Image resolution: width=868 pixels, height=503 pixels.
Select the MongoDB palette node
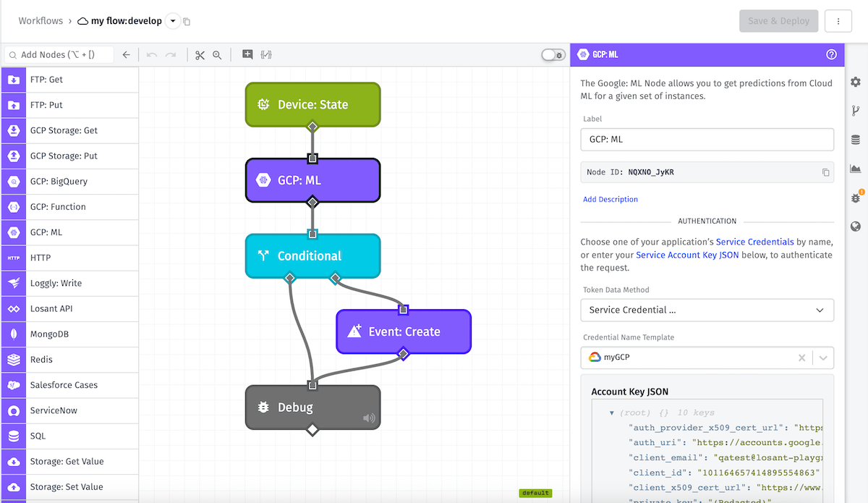click(69, 334)
